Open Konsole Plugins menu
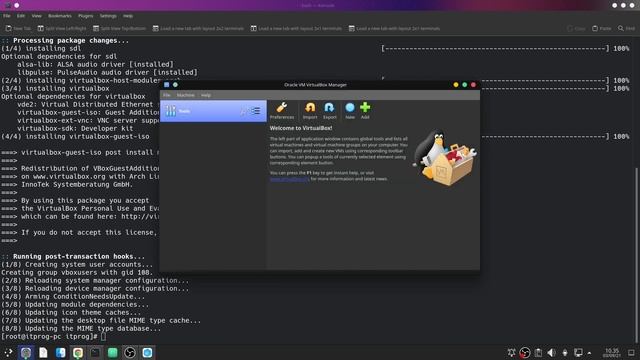The image size is (640, 360). 85,16
